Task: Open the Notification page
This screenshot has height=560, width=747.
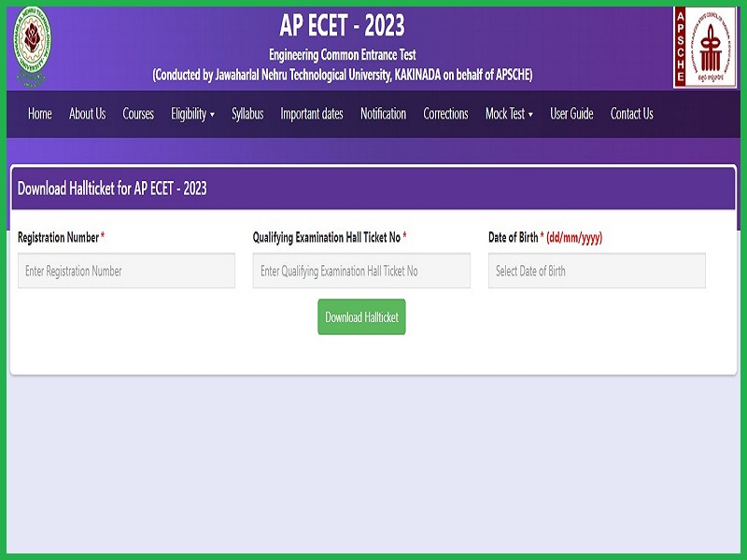Action: (383, 114)
